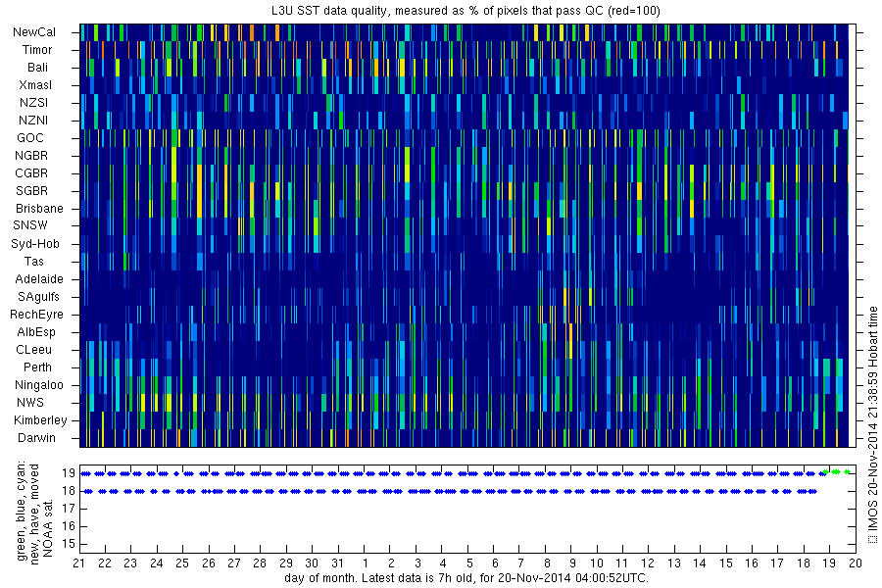Click day 22 on the x-axis
This screenshot has height=588, width=882.
(105, 563)
